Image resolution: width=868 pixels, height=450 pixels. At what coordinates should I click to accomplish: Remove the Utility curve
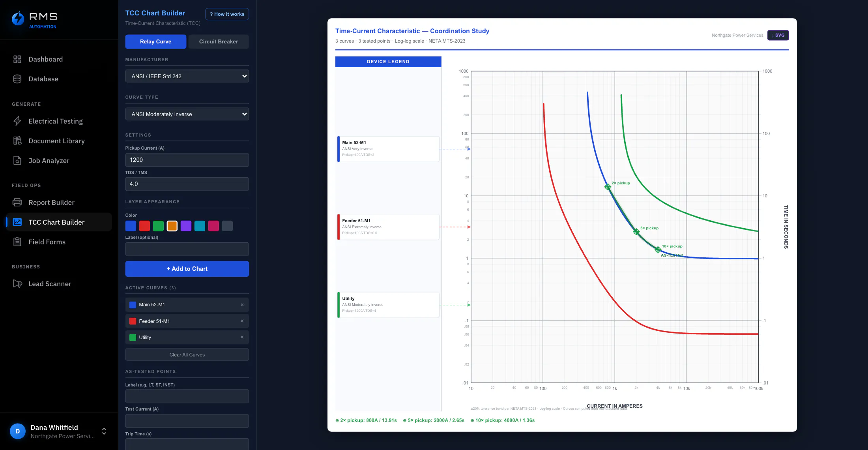click(x=242, y=337)
